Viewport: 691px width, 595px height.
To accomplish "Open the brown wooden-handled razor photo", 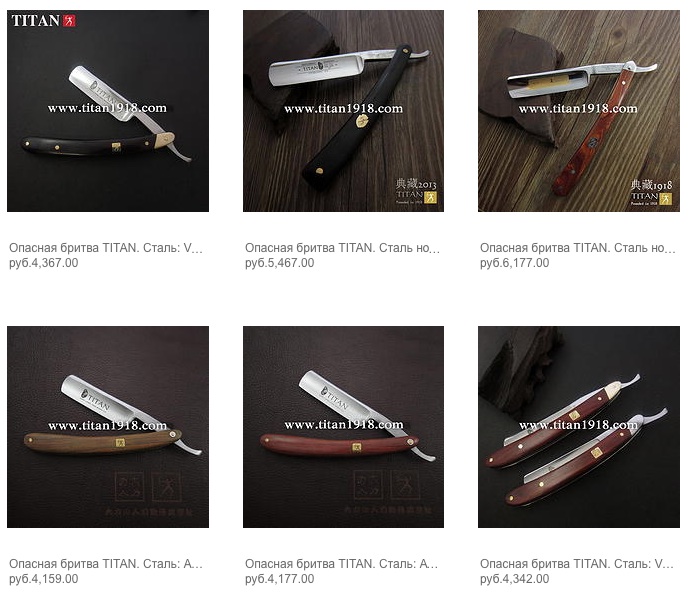I will (108, 427).
